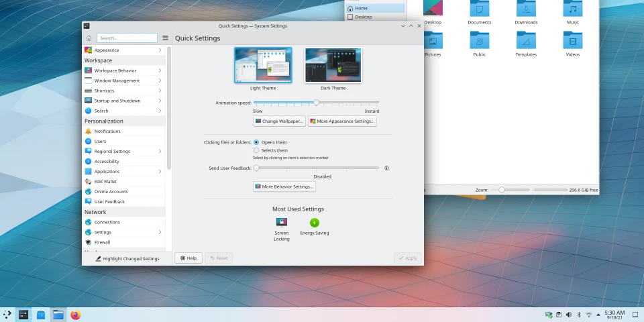644x322 pixels.
Task: Click the Animation speed slider handle
Action: [316, 103]
